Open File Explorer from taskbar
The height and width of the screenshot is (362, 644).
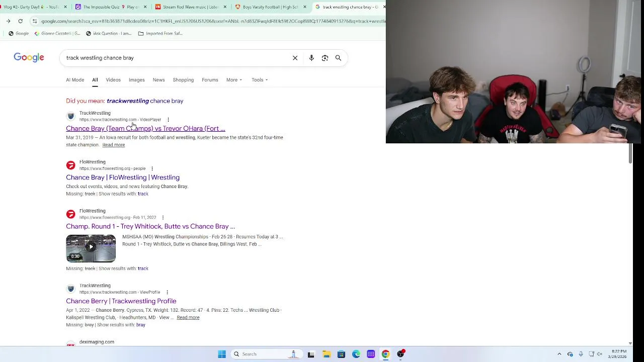326,354
